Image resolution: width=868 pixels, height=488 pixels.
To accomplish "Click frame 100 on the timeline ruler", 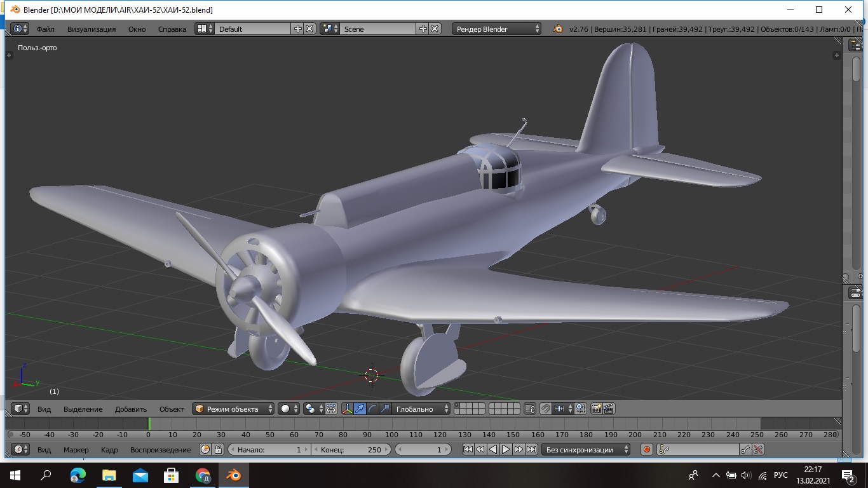I will coord(391,435).
